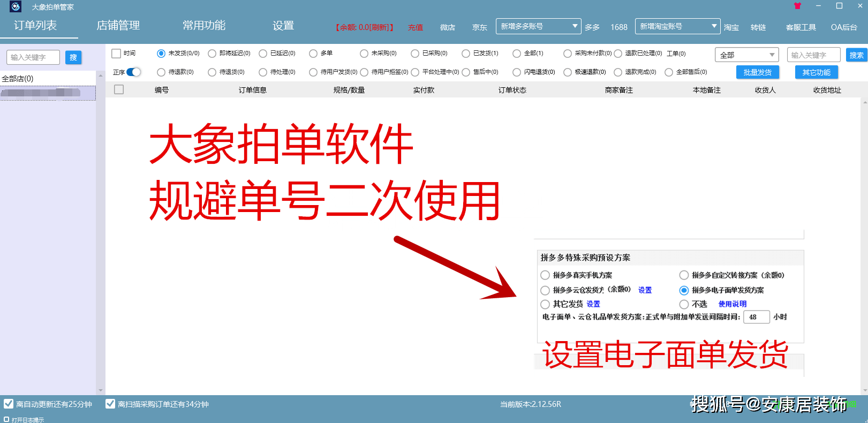Viewport: 868px width, 423px height.
Task: Select 退款已处理(0) filter
Action: click(618, 54)
